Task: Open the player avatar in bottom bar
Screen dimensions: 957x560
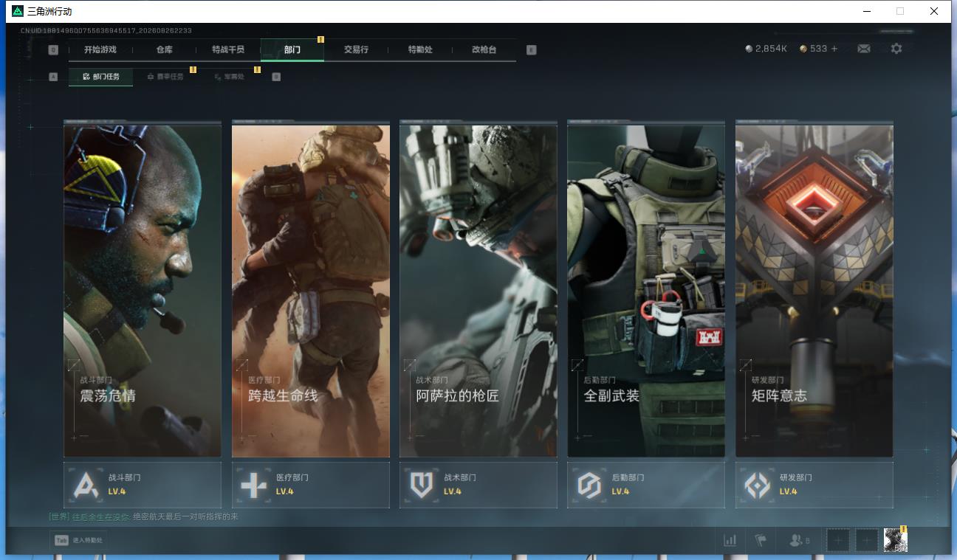Action: click(896, 540)
